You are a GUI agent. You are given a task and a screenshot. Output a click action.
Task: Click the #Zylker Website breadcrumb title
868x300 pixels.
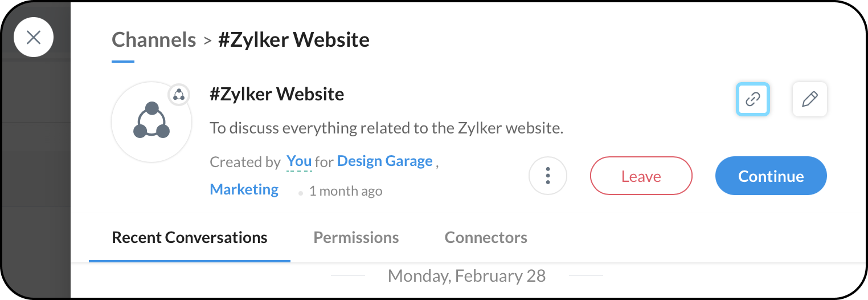click(294, 39)
